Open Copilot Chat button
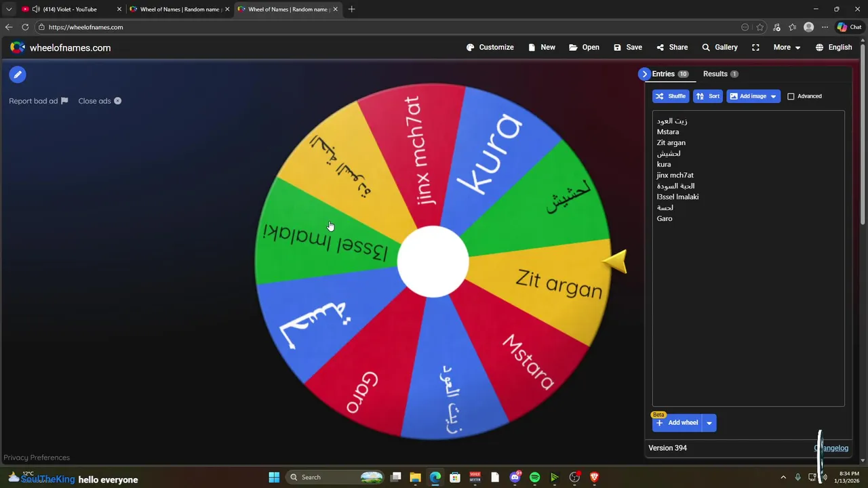Viewport: 868px width, 488px height. pos(849,27)
